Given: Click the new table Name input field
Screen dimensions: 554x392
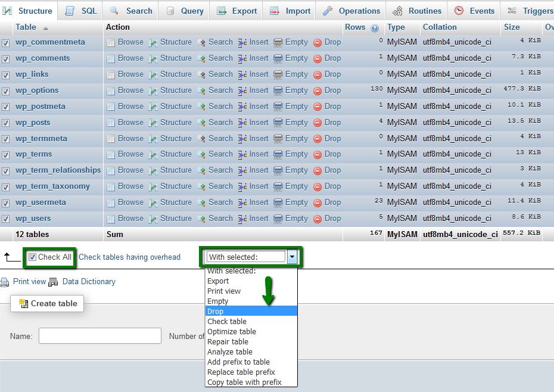Looking at the screenshot, I should [100, 336].
